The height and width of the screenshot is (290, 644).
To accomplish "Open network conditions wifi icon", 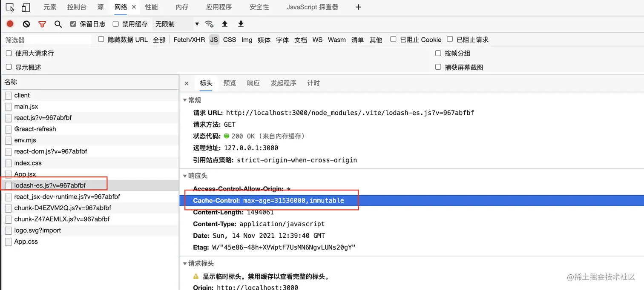I will pyautogui.click(x=209, y=24).
